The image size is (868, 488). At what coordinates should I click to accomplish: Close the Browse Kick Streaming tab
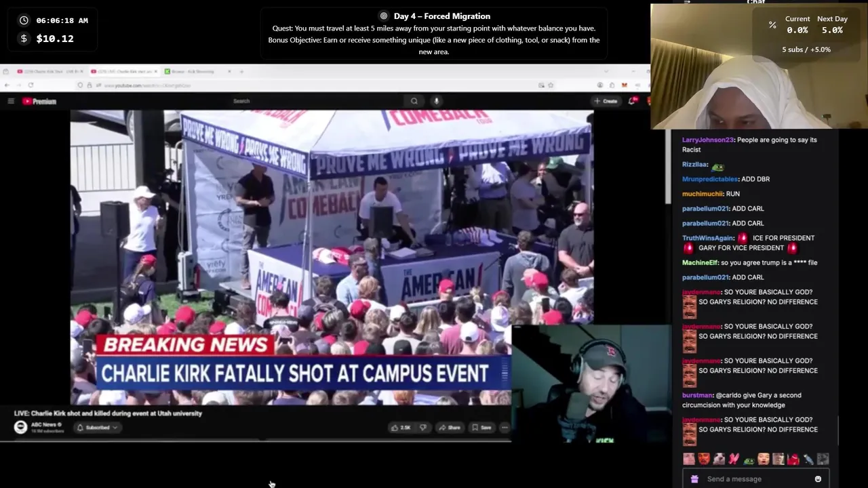coord(229,71)
